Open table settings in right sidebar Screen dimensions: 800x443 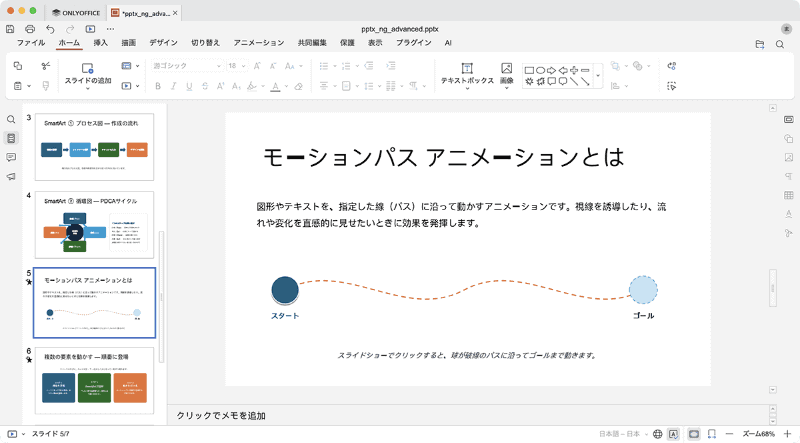tap(789, 195)
